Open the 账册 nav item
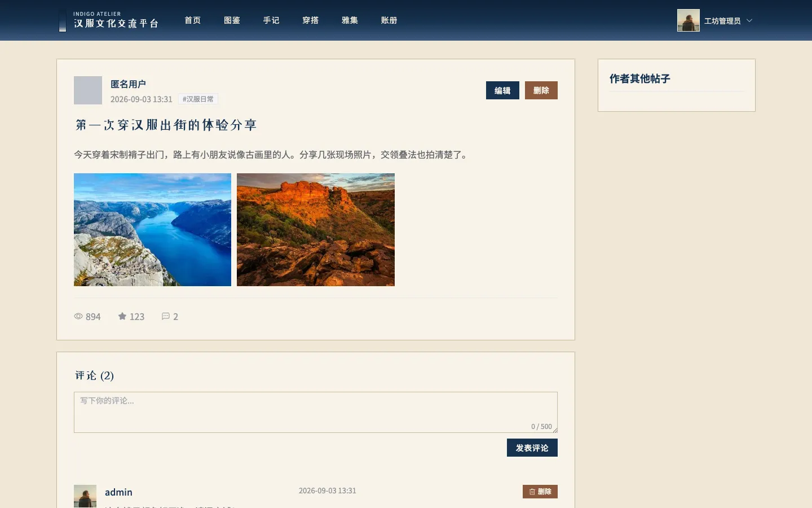Image resolution: width=812 pixels, height=508 pixels. pyautogui.click(x=389, y=20)
